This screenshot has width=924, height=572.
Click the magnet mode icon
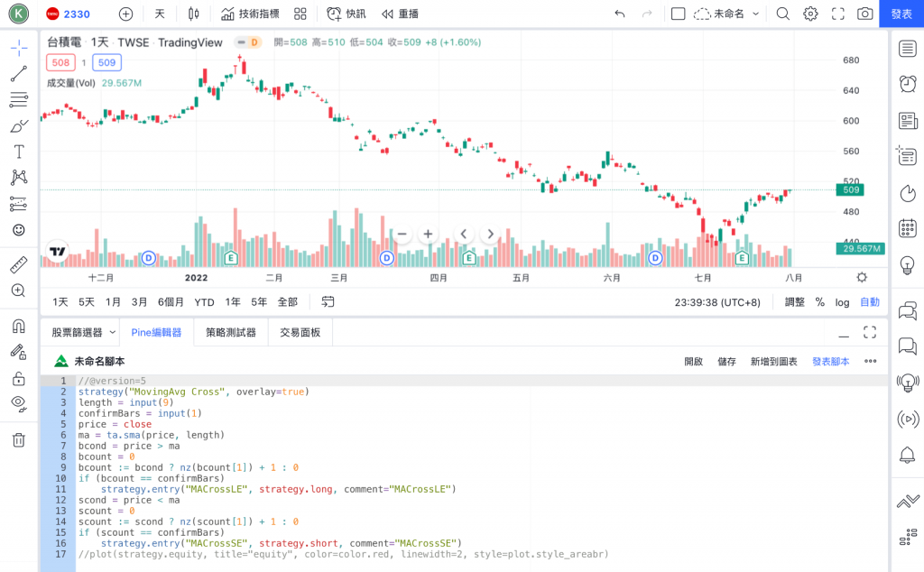[18, 326]
